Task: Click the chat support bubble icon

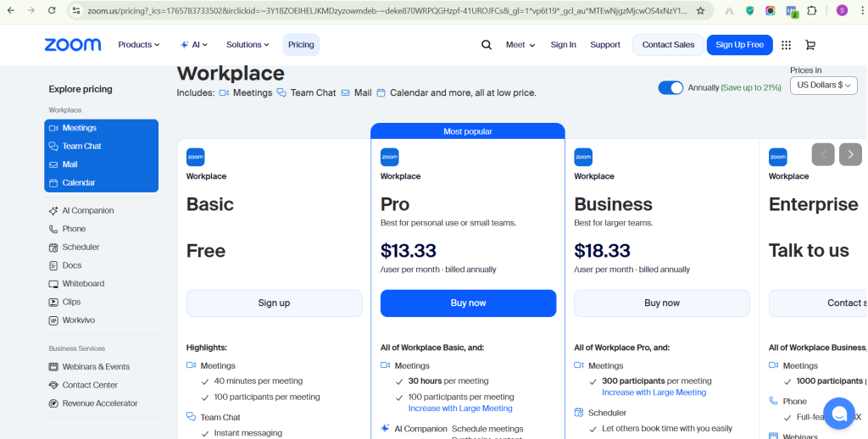Action: point(839,414)
